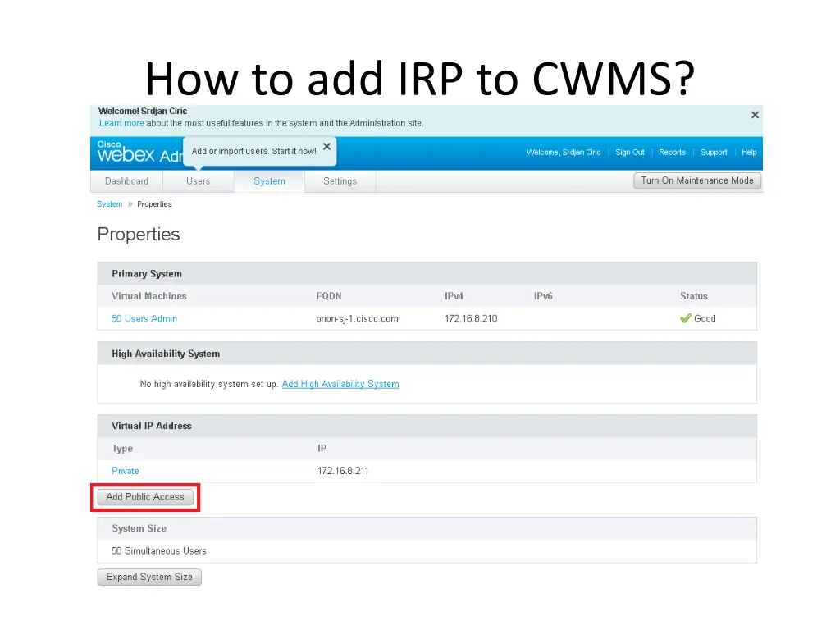Click the Help link in header
Screen dimensions: 840x630
pyautogui.click(x=749, y=152)
